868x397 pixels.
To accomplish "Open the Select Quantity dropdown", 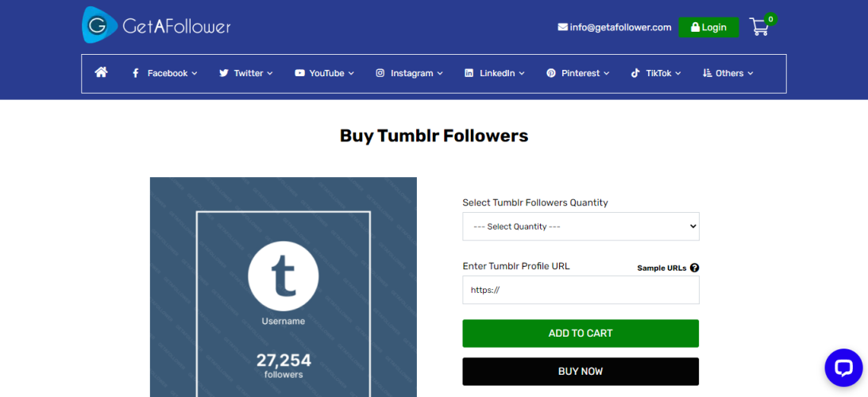I will coord(581,226).
